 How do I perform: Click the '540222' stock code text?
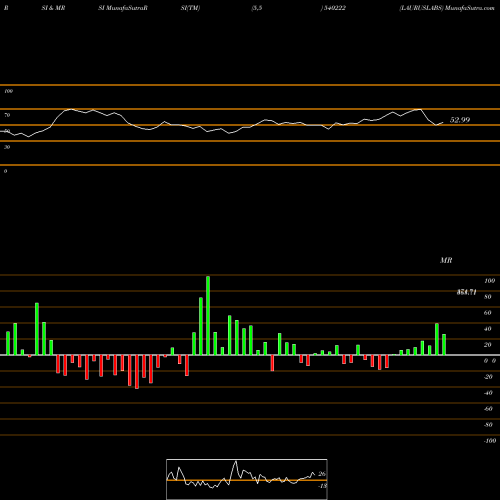click(334, 8)
